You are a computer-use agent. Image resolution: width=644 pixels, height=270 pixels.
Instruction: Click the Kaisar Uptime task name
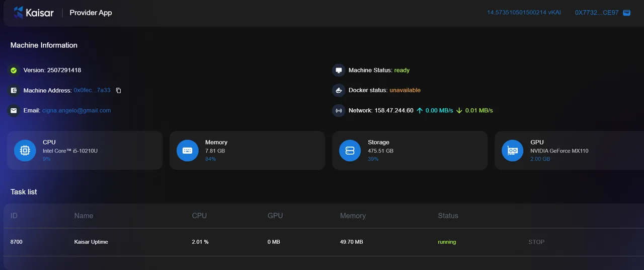tap(91, 242)
